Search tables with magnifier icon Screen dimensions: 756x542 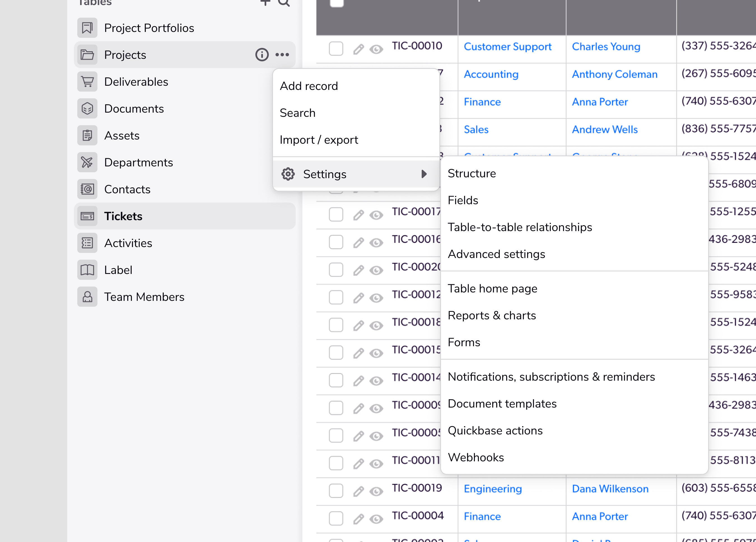284,3
